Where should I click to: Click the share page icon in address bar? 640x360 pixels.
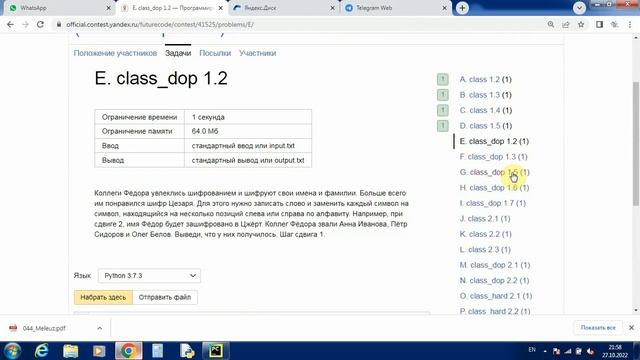click(x=566, y=24)
